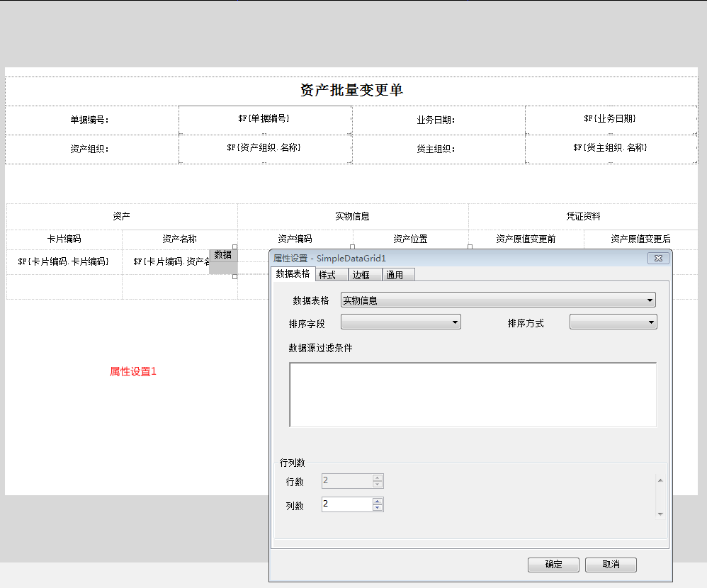Increase 列数 using the up stepper
This screenshot has height=588, width=707.
pos(378,501)
